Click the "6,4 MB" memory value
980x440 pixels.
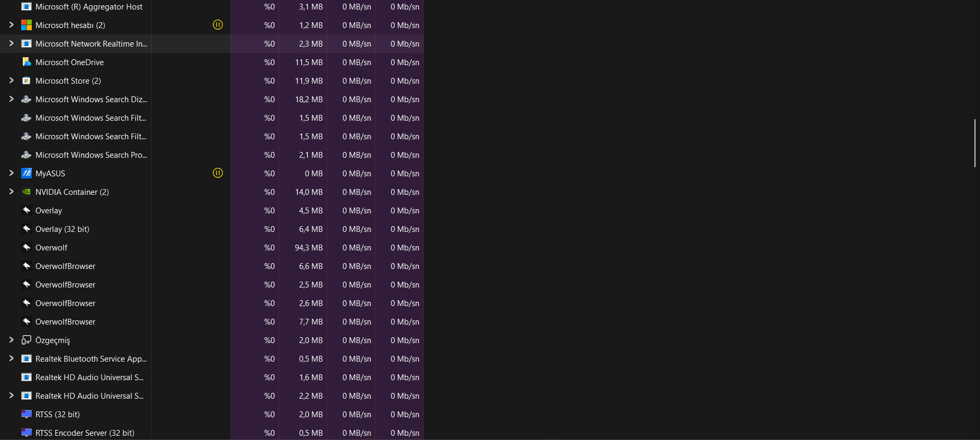[311, 229]
